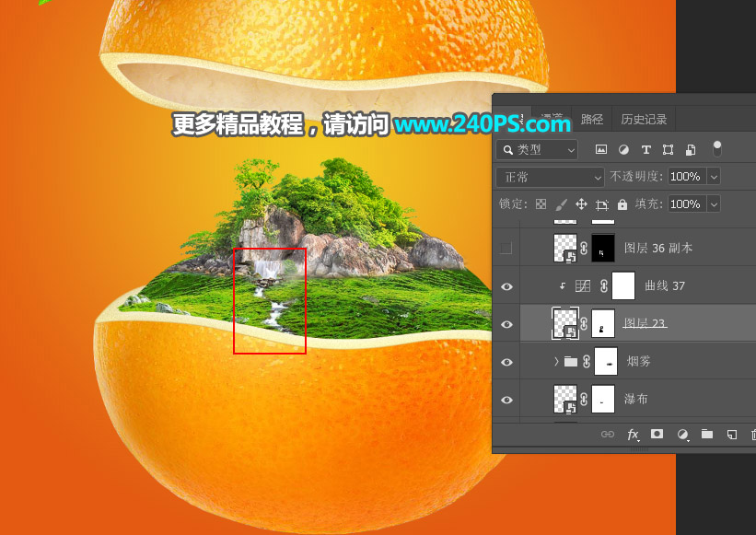Click the mask thumbnail of 瀑布 layer
Screen dimensions: 756x535
point(603,399)
